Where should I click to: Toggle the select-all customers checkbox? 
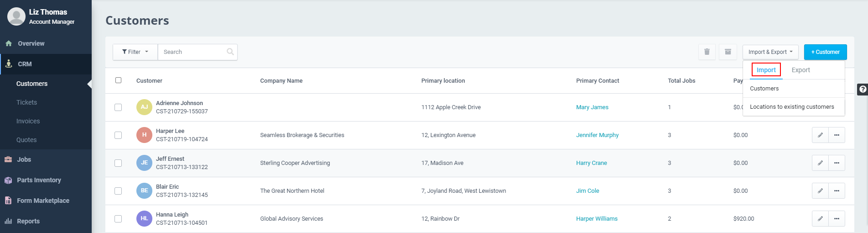click(118, 80)
